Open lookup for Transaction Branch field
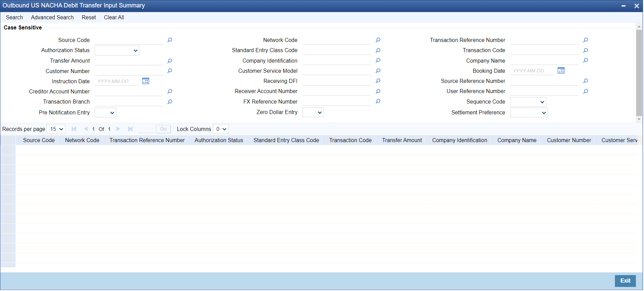This screenshot has width=644, height=291. [x=170, y=102]
